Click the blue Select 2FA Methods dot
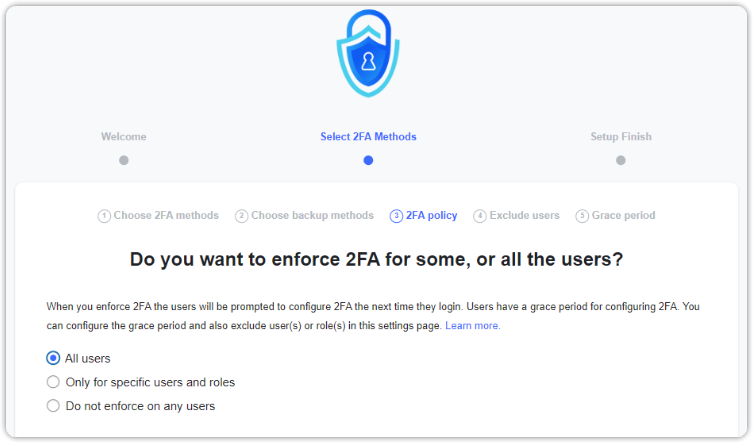The height and width of the screenshot is (443, 753). click(368, 160)
